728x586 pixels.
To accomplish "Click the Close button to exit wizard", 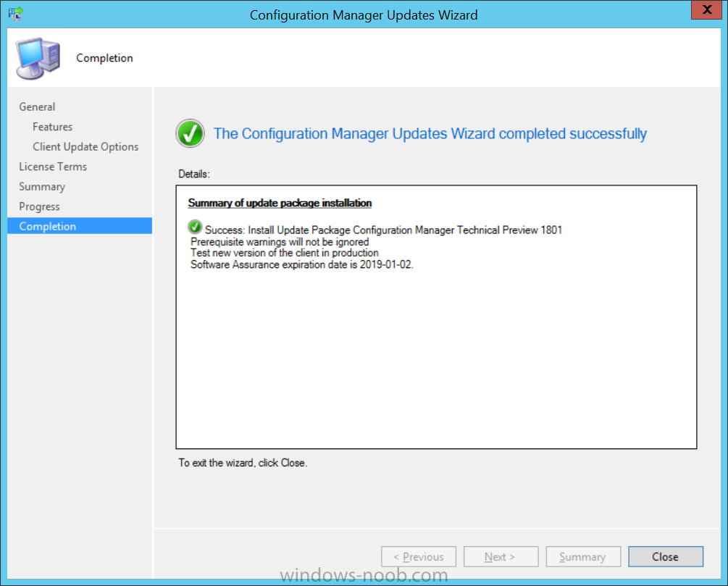I will (665, 556).
